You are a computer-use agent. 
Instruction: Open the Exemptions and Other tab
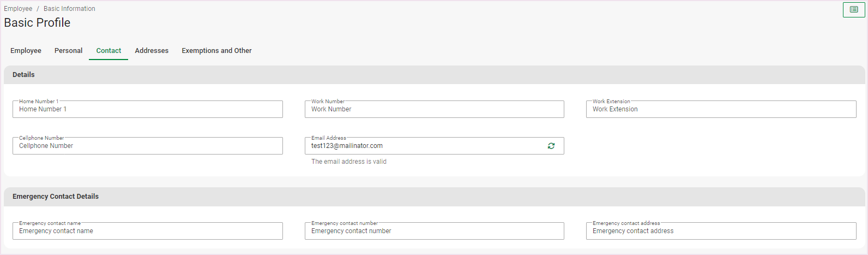pos(216,51)
